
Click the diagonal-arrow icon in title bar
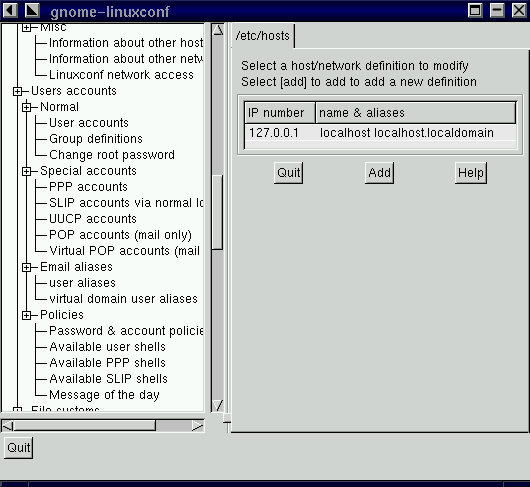coord(32,10)
